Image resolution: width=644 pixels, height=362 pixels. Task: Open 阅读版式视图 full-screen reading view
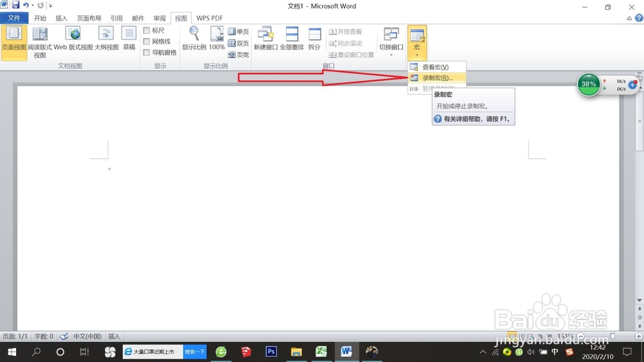pos(40,43)
